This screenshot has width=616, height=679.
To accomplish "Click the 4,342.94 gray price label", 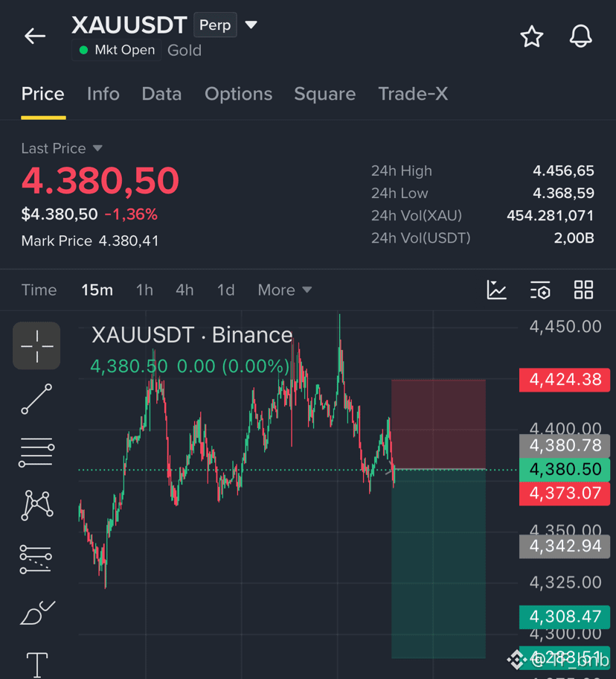I will click(x=565, y=546).
